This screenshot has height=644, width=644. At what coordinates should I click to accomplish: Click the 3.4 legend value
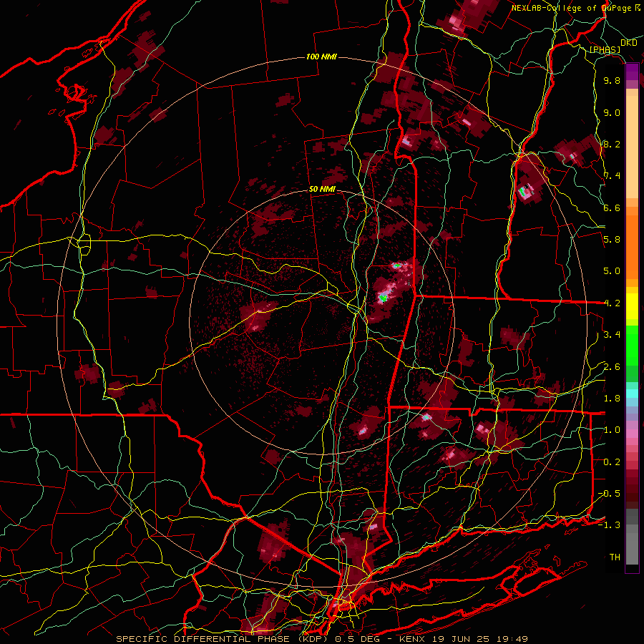[x=612, y=335]
